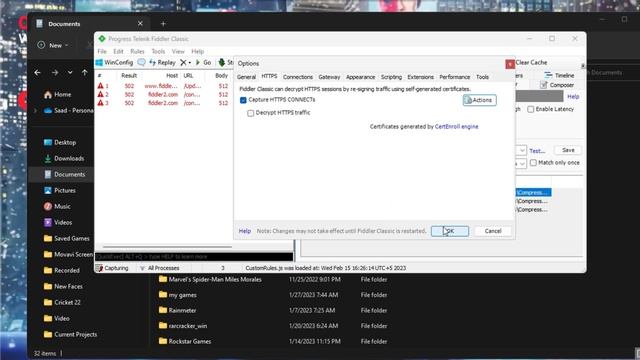Toggle Match only once checkbox
The height and width of the screenshot is (360, 640).
click(x=533, y=163)
